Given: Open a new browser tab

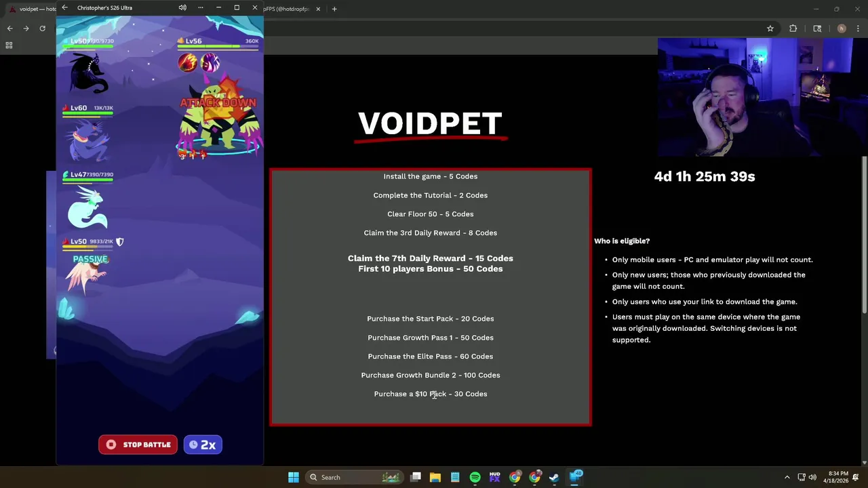Looking at the screenshot, I should (334, 9).
